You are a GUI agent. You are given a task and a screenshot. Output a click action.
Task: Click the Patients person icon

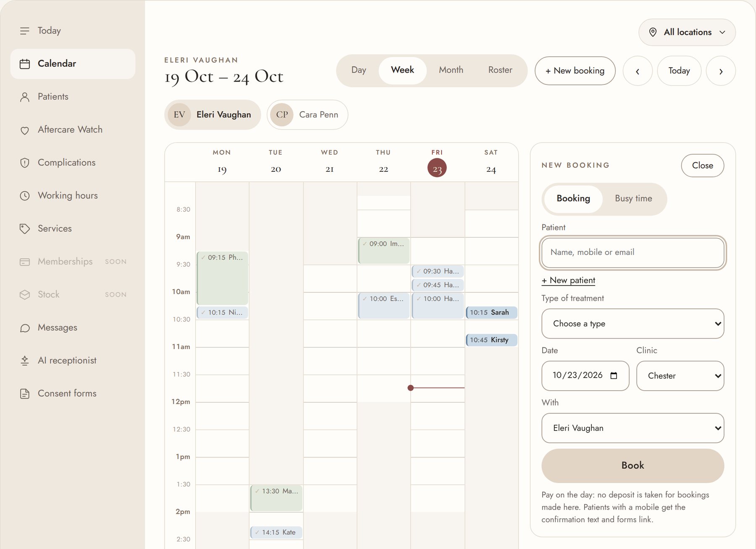click(25, 97)
